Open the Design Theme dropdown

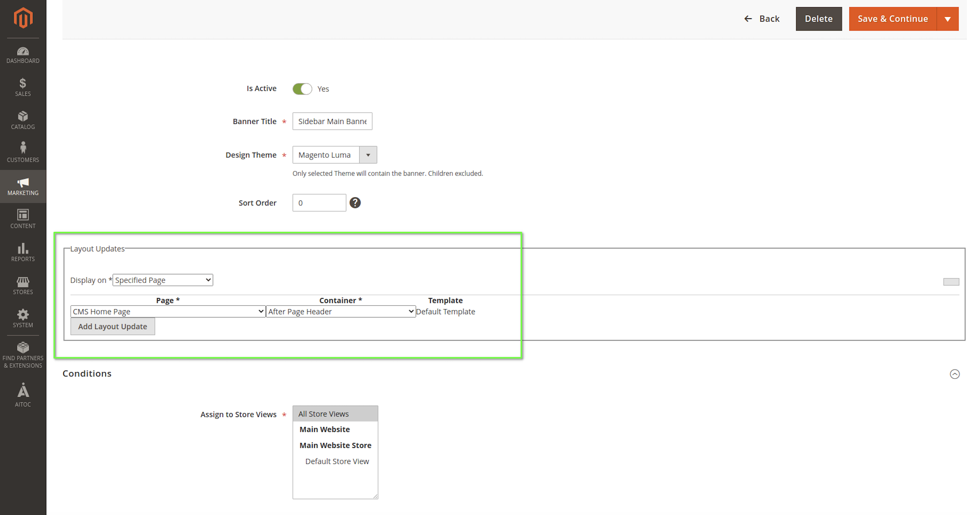coord(335,155)
